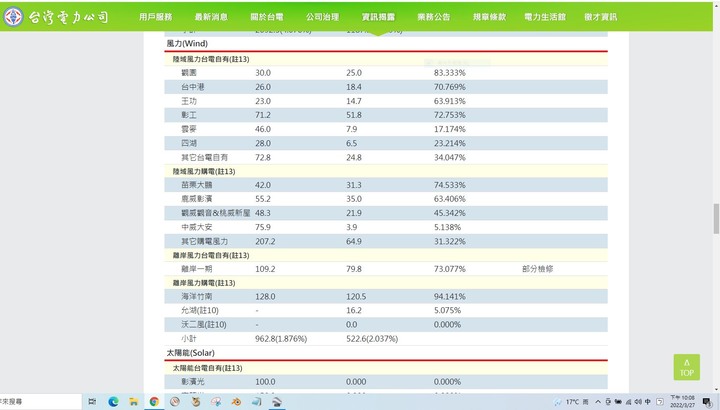The width and height of the screenshot is (720, 410).
Task: Select the 離岸一期 row name
Action: (197, 269)
